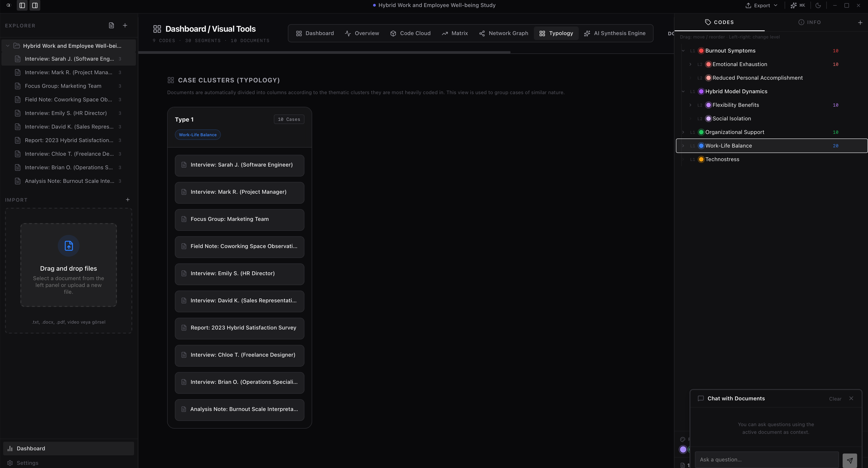Open the Code Cloud view
The width and height of the screenshot is (868, 468).
click(x=410, y=33)
